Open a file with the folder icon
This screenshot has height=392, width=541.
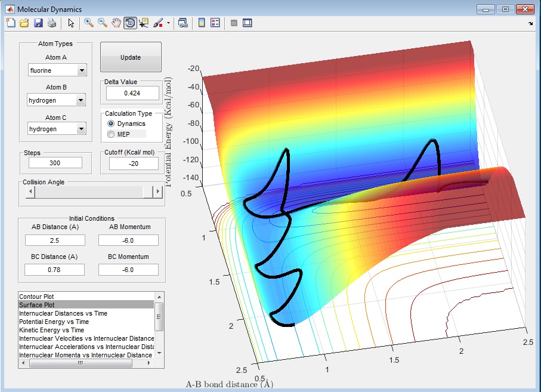[x=24, y=23]
